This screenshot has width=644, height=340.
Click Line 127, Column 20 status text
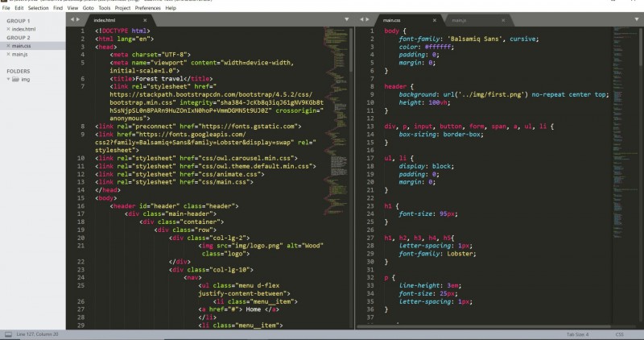click(37, 334)
